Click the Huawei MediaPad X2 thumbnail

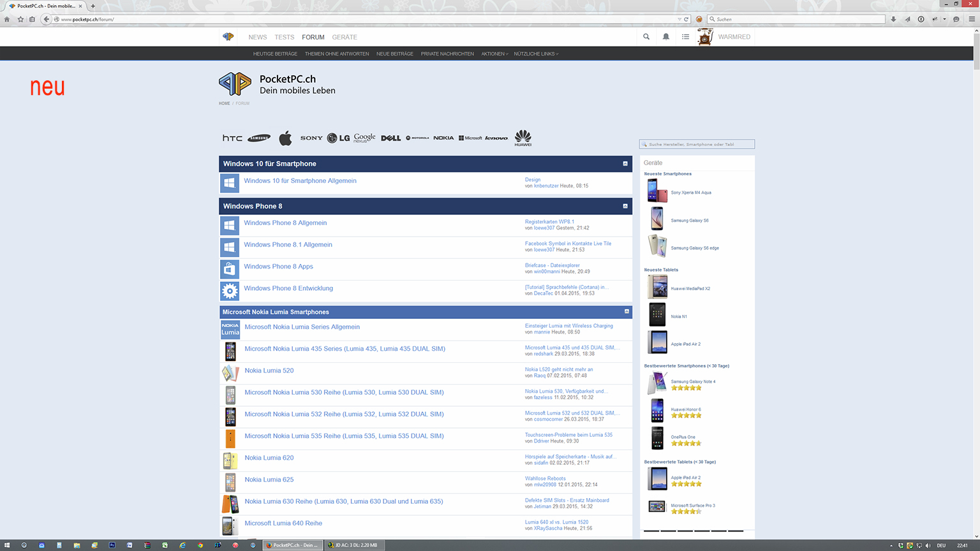pos(657,287)
